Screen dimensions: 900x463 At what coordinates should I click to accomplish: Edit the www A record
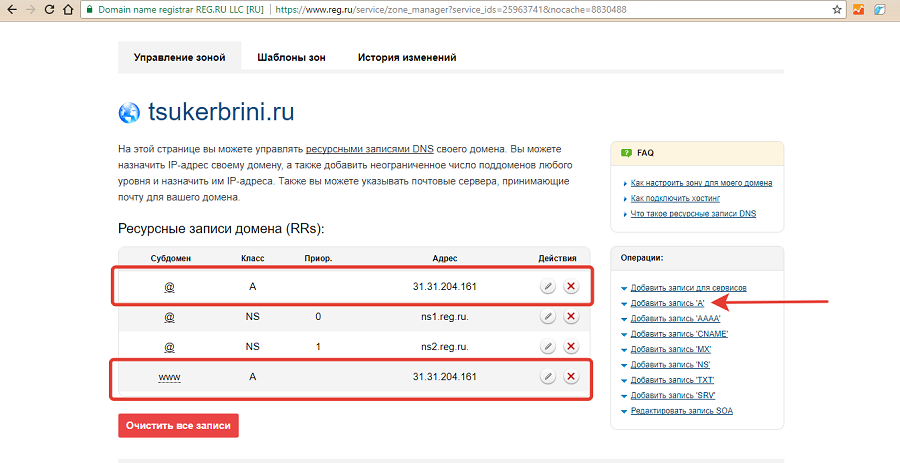[x=548, y=376]
